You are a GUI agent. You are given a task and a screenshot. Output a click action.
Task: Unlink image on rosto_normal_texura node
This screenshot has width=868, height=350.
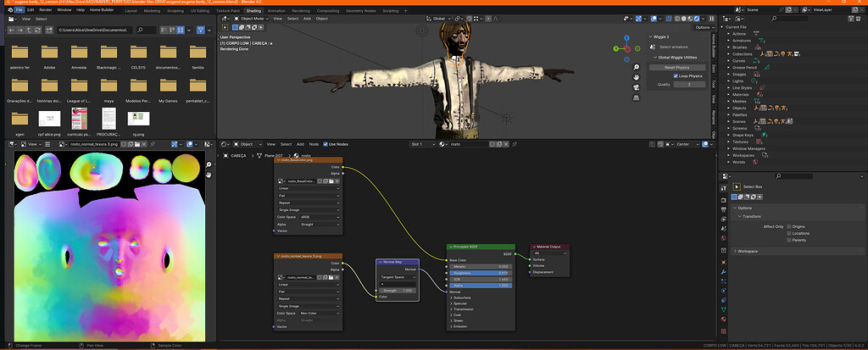click(337, 277)
